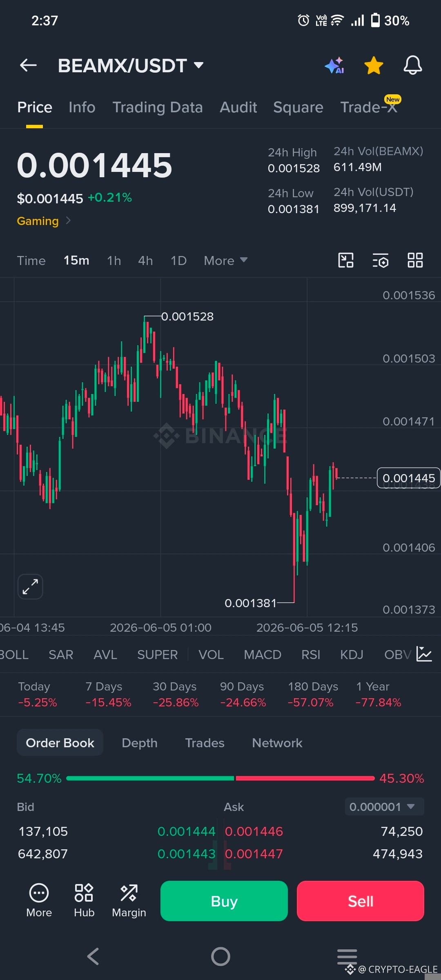Tap bid price 0.001443
441x980 pixels.
tap(186, 854)
